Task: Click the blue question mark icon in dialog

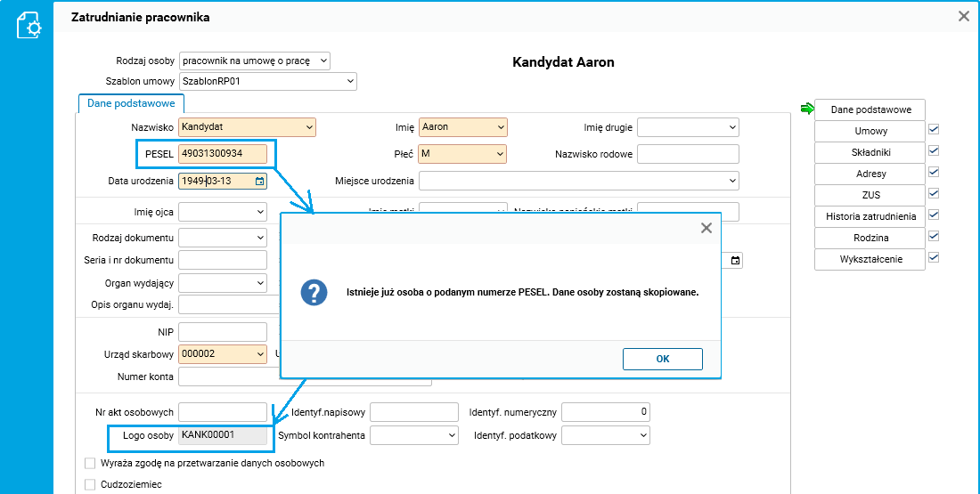Action: (x=314, y=292)
